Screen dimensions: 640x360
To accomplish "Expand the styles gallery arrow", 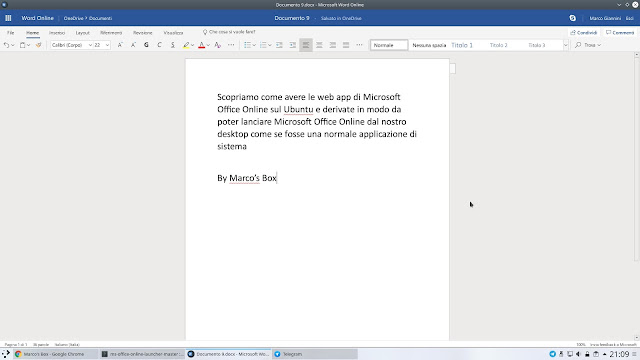I will pos(566,45).
